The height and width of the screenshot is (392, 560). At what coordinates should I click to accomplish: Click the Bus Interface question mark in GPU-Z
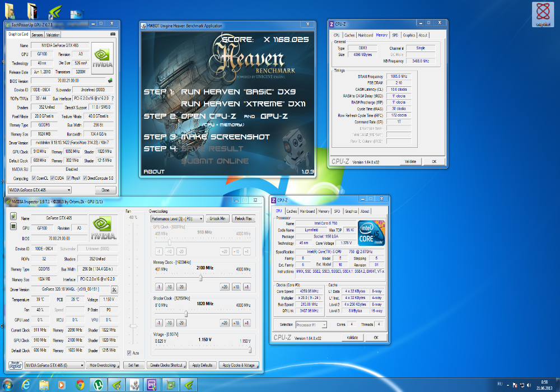point(113,98)
